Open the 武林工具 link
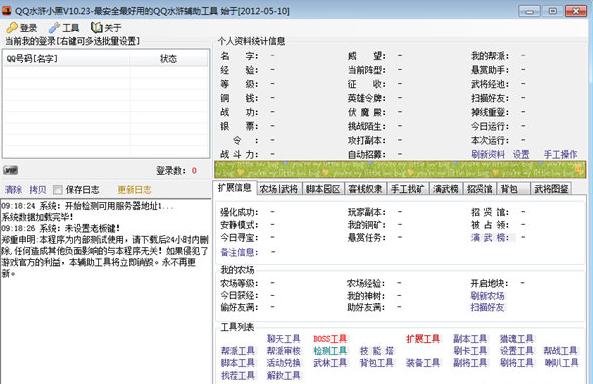 (330, 363)
